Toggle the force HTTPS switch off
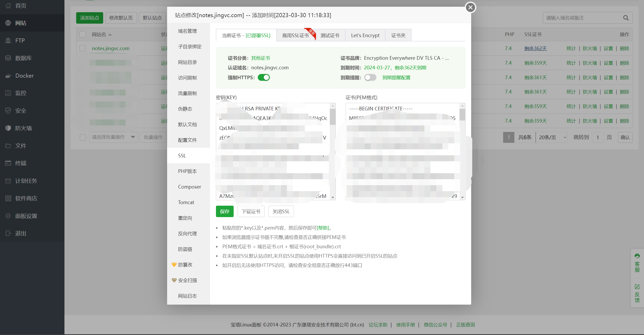This screenshot has width=644, height=335. (264, 77)
